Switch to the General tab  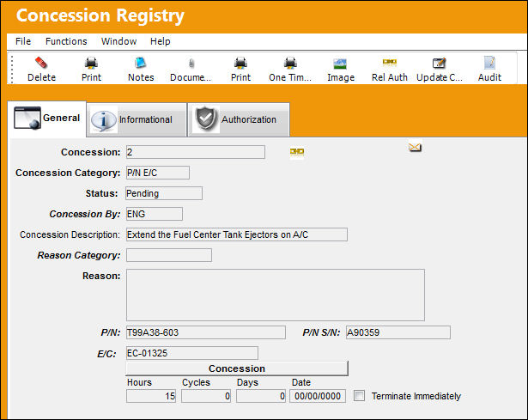[47, 119]
